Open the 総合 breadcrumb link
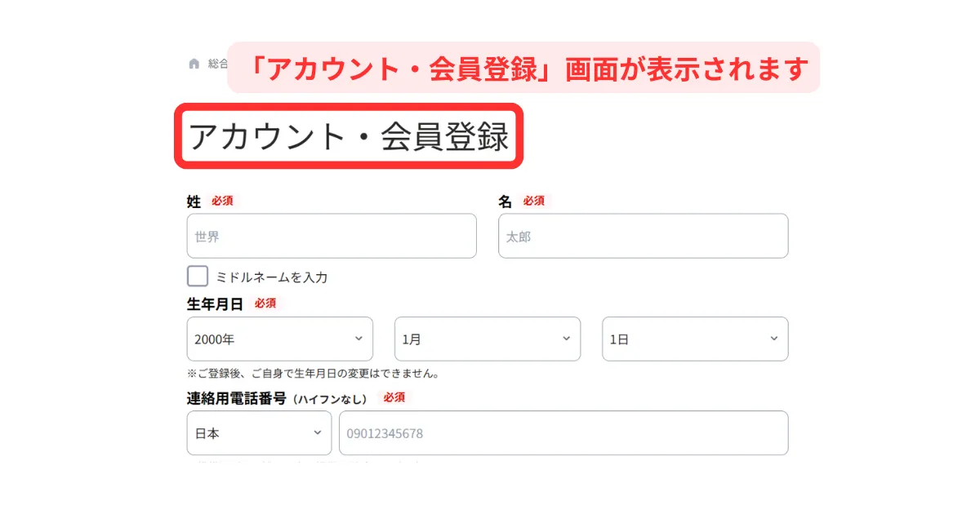Image resolution: width=980 pixels, height=514 pixels. [x=217, y=64]
